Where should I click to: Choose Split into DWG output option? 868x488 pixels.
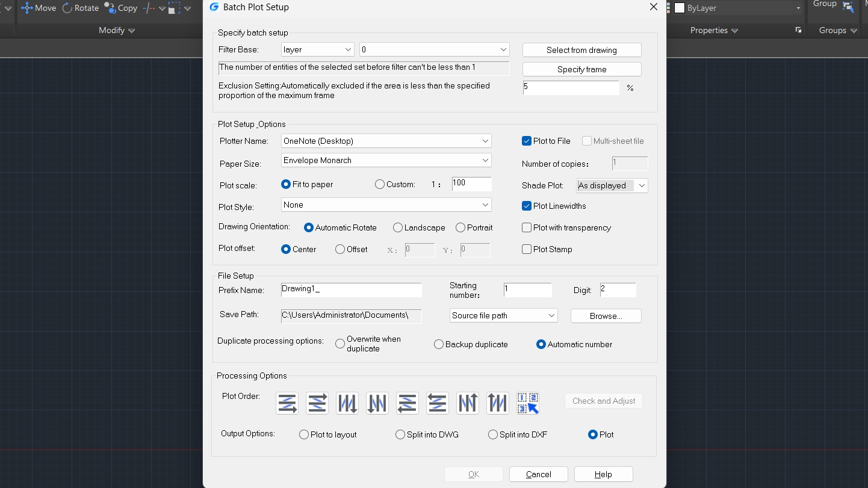tap(400, 434)
